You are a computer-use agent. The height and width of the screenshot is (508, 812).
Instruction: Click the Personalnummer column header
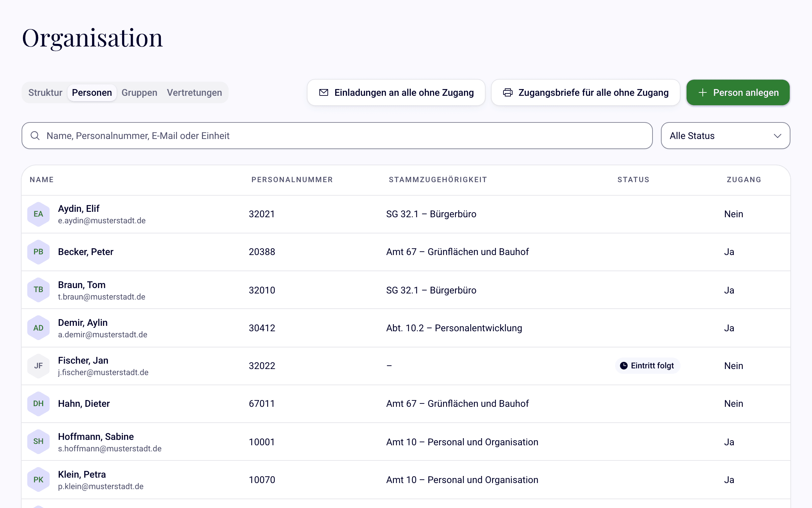(x=292, y=179)
